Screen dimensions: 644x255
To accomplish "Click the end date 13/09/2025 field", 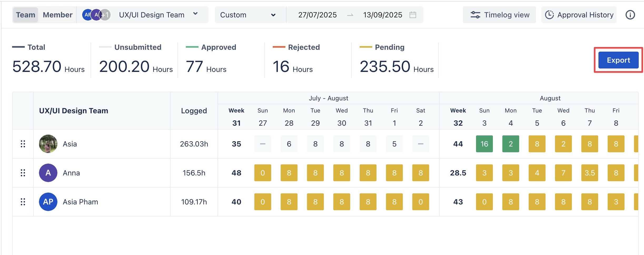I will [x=382, y=15].
